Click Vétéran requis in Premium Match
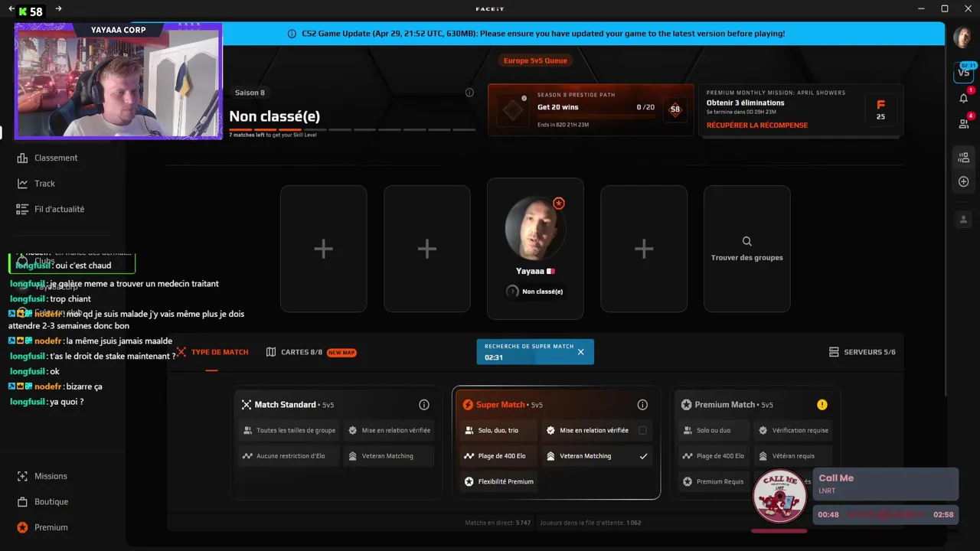This screenshot has height=551, width=980. click(792, 456)
